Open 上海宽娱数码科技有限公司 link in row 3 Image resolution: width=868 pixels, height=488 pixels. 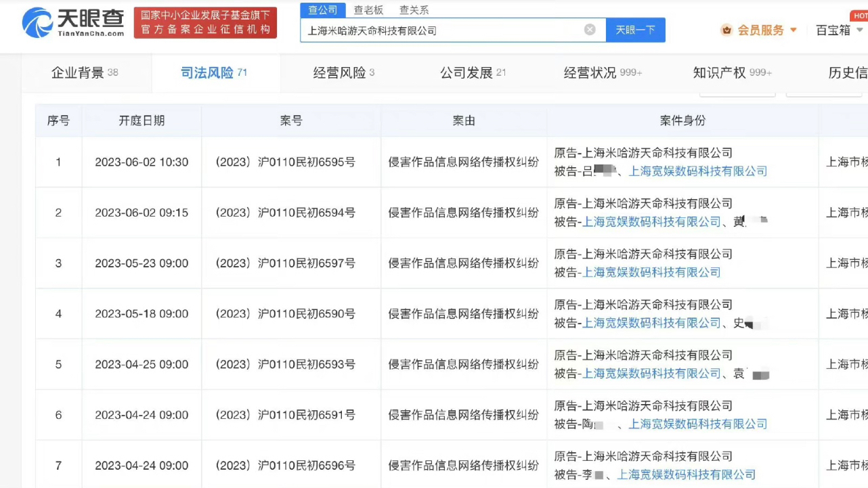tap(651, 272)
